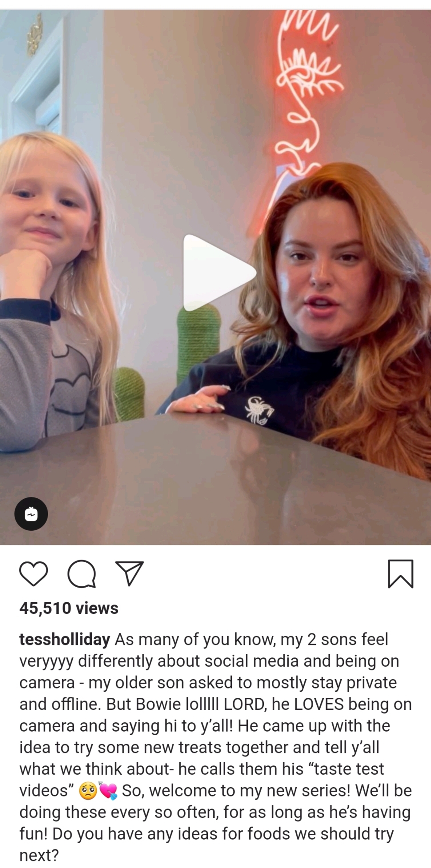Image resolution: width=431 pixels, height=868 pixels.
Task: Like the post with the heart icon
Action: [34, 573]
